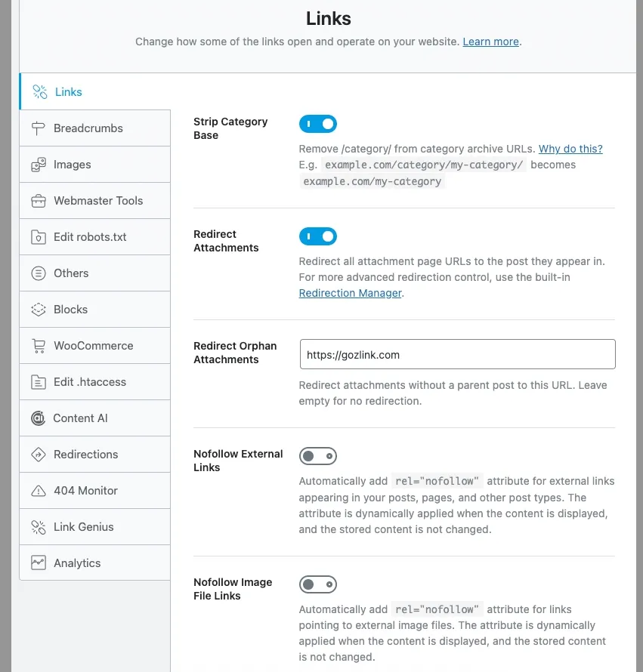This screenshot has height=672, width=643.
Task: Click the Content AI icon
Action: [39, 418]
